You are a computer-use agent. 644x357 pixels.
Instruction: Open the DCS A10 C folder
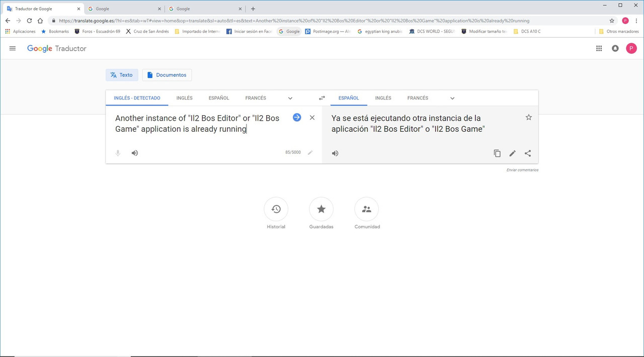click(x=527, y=31)
